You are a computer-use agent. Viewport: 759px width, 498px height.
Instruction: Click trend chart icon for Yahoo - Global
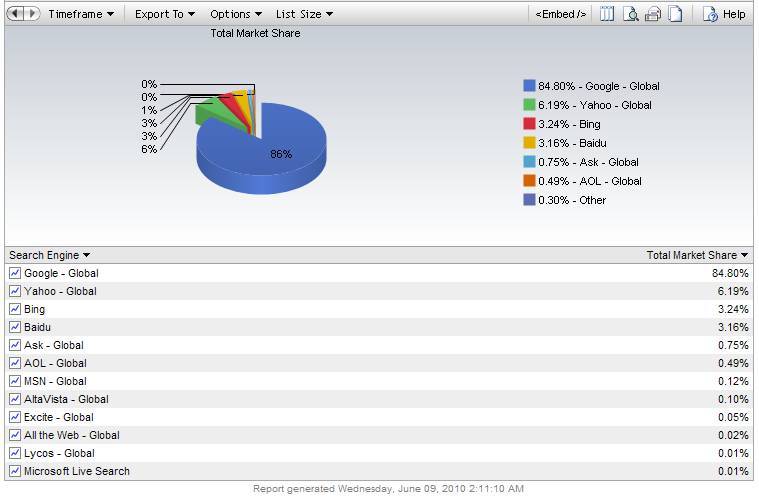(x=15, y=291)
